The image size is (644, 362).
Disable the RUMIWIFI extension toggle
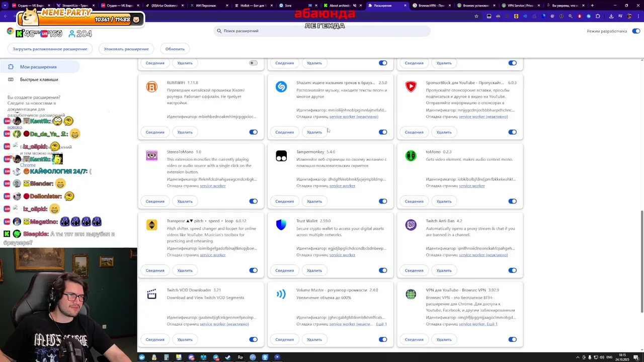point(253,132)
